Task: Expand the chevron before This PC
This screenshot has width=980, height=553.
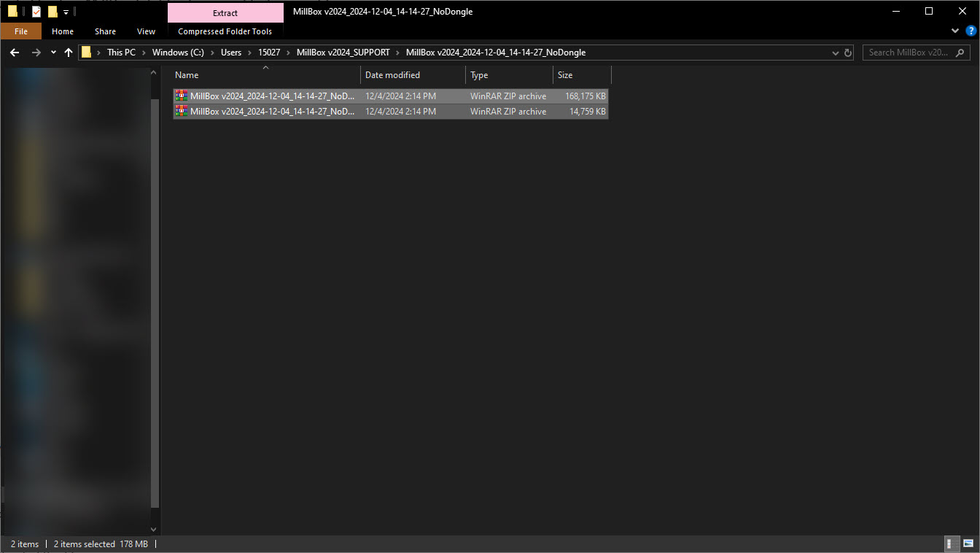Action: [99, 53]
